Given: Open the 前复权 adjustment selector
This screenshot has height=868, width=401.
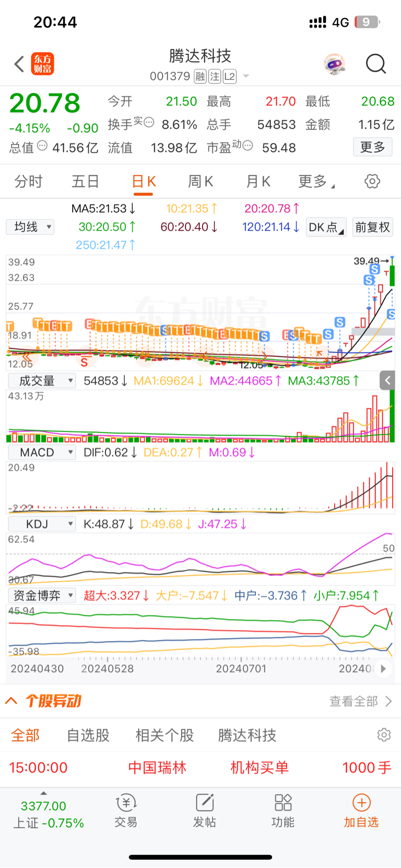Looking at the screenshot, I should [373, 228].
